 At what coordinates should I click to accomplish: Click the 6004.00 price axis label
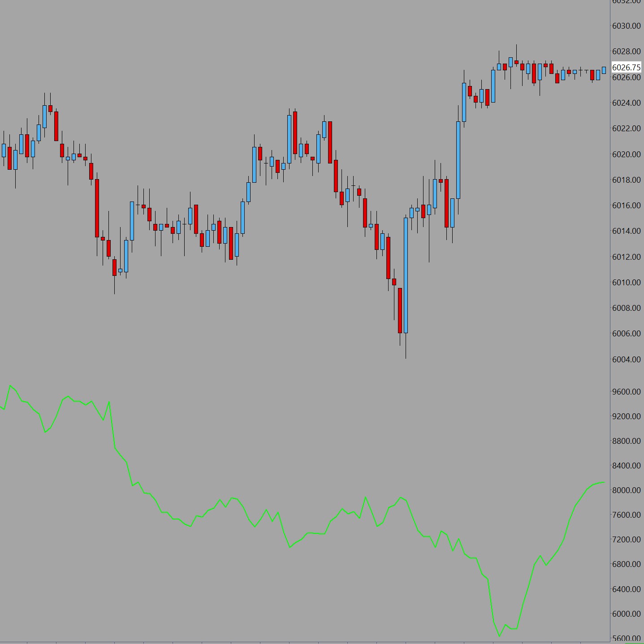tap(627, 360)
